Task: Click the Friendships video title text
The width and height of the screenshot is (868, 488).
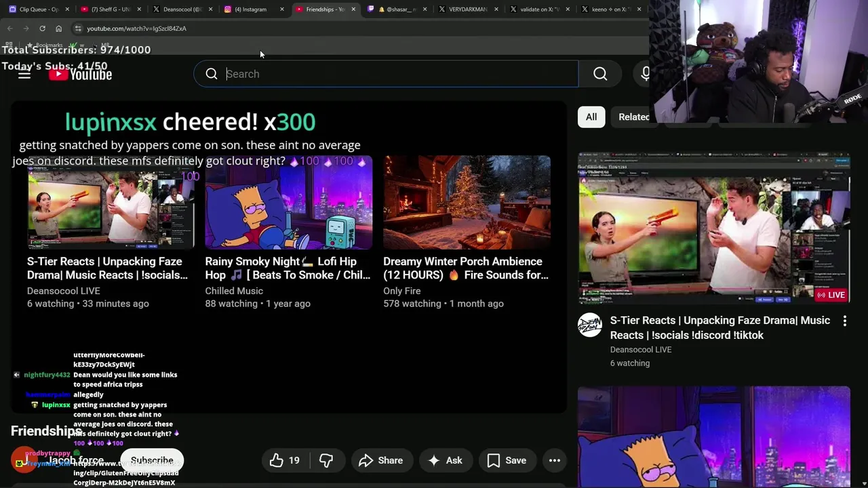Action: click(46, 431)
